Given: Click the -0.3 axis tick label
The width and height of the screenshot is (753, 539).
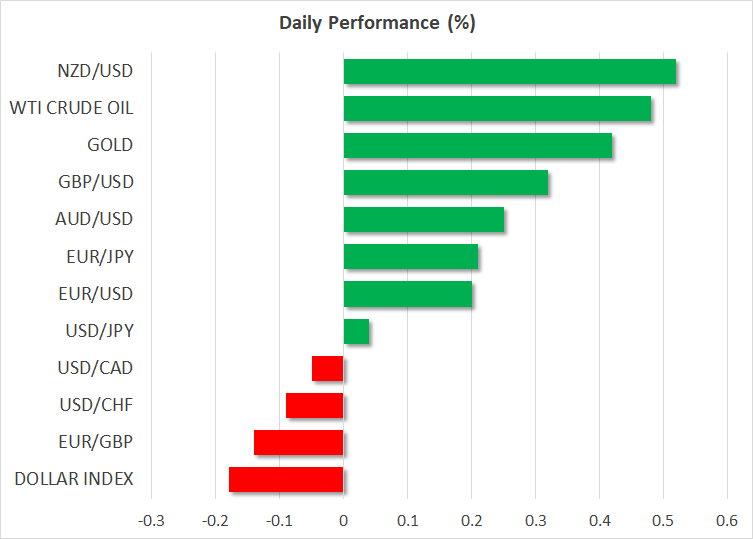Looking at the screenshot, I should [x=150, y=520].
